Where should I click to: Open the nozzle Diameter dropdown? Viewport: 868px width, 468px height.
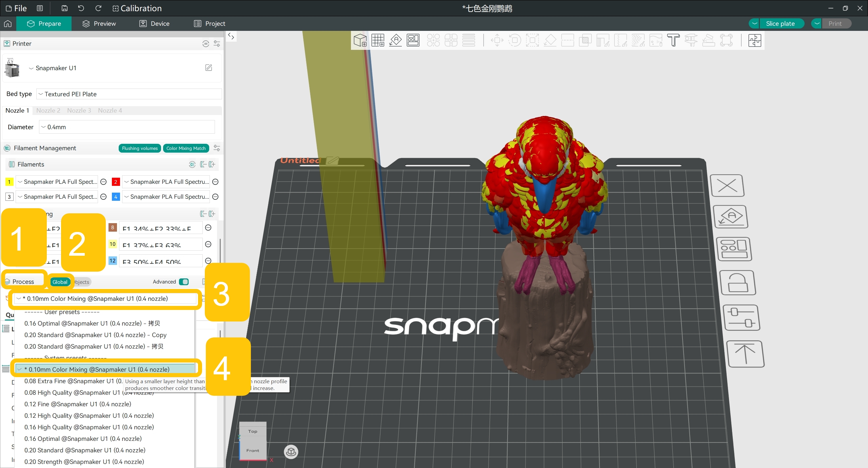point(127,127)
